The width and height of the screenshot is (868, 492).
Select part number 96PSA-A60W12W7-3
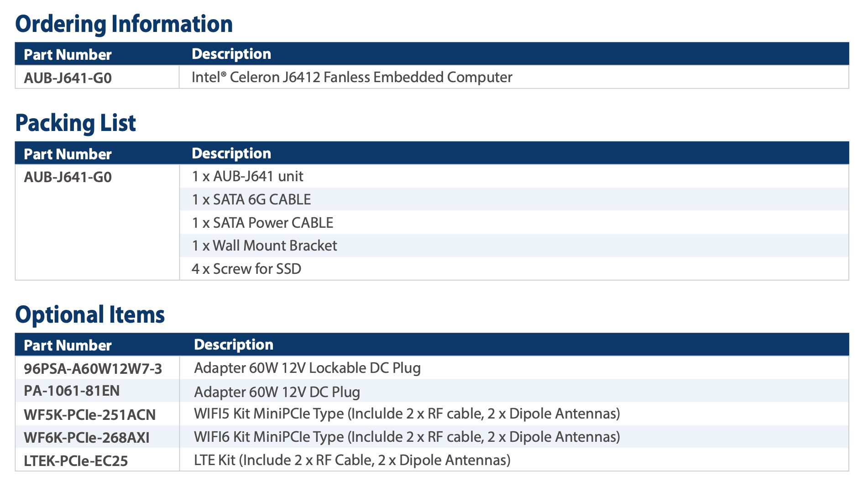click(93, 368)
